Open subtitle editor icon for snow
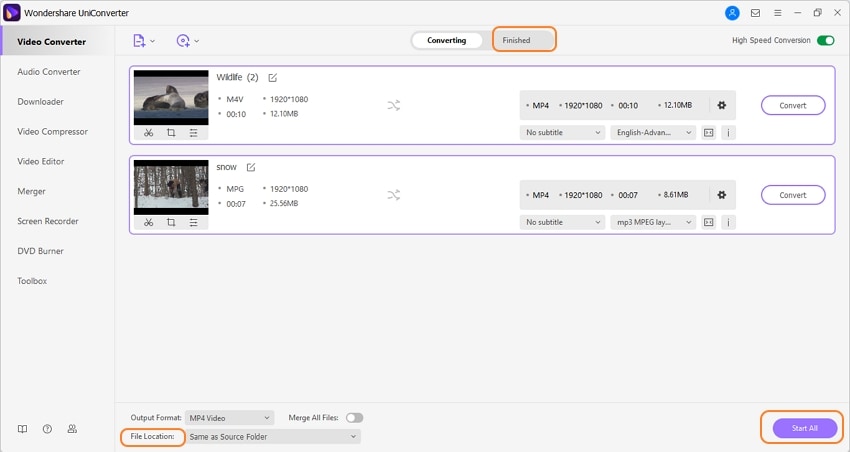The image size is (850, 452). (709, 222)
